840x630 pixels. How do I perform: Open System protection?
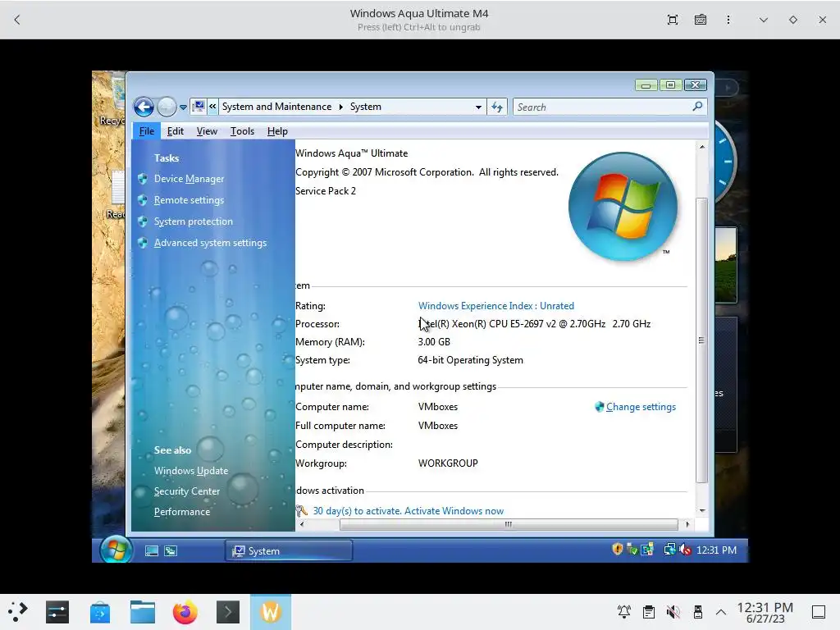pyautogui.click(x=194, y=221)
